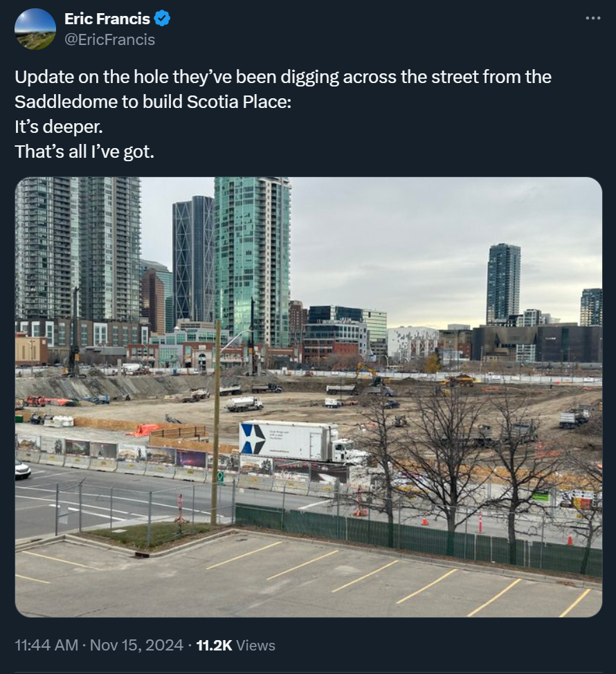Click the "It's deeper." tweet line

(59, 127)
